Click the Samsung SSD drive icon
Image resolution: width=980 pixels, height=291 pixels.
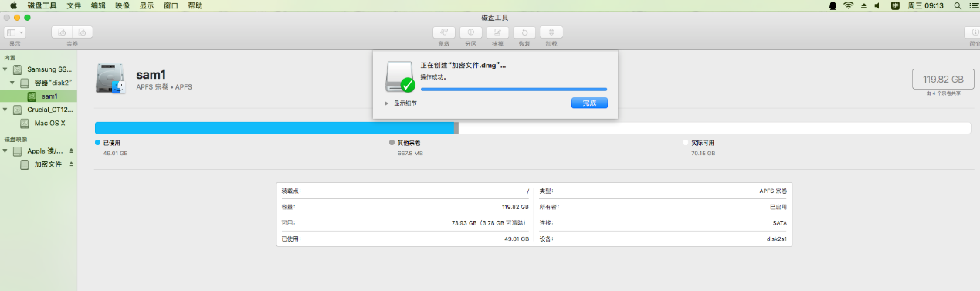pyautogui.click(x=17, y=69)
